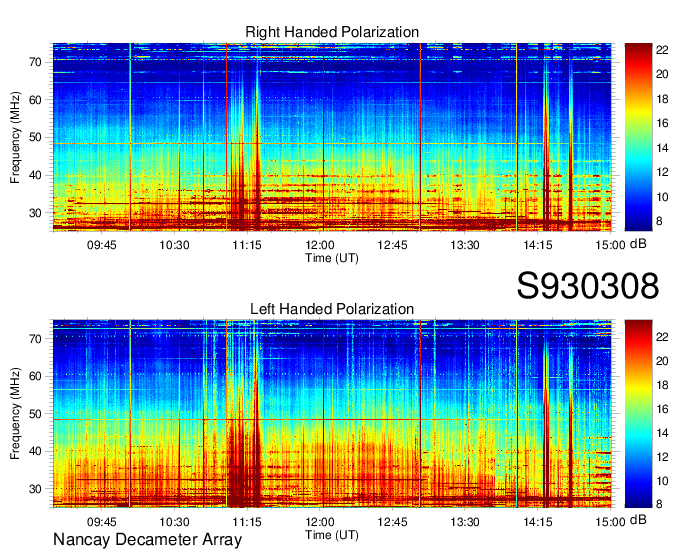Click the 70 MHz tick of Left Handed plot
Screen dimensions: 680x552
click(x=36, y=339)
